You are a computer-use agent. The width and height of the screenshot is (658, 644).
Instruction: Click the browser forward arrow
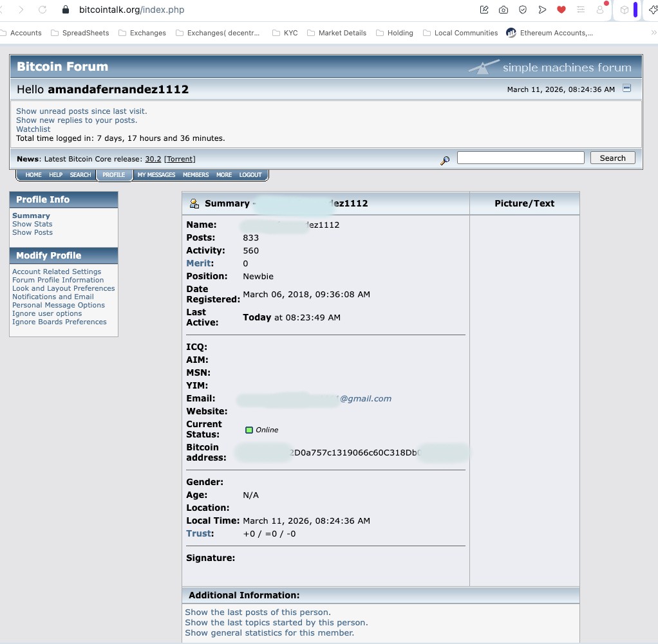pos(21,10)
